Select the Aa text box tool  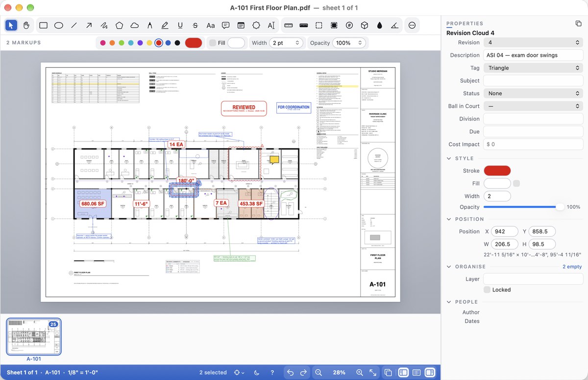coord(210,25)
